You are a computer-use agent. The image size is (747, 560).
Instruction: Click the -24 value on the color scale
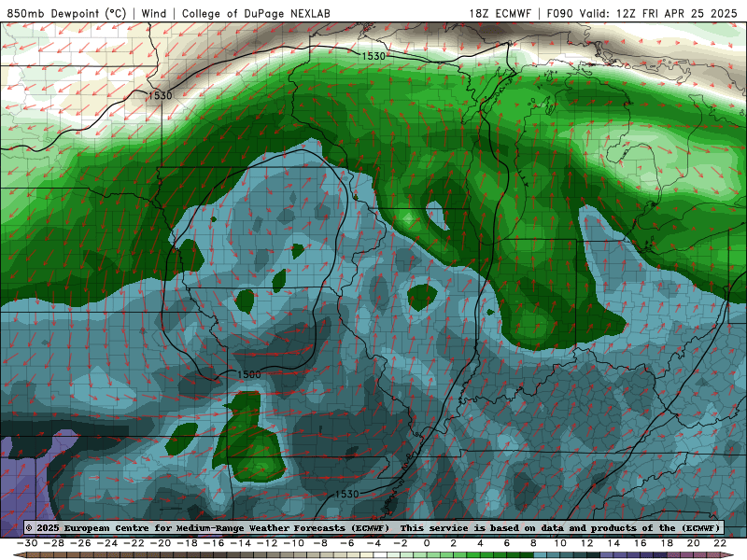pos(106,543)
